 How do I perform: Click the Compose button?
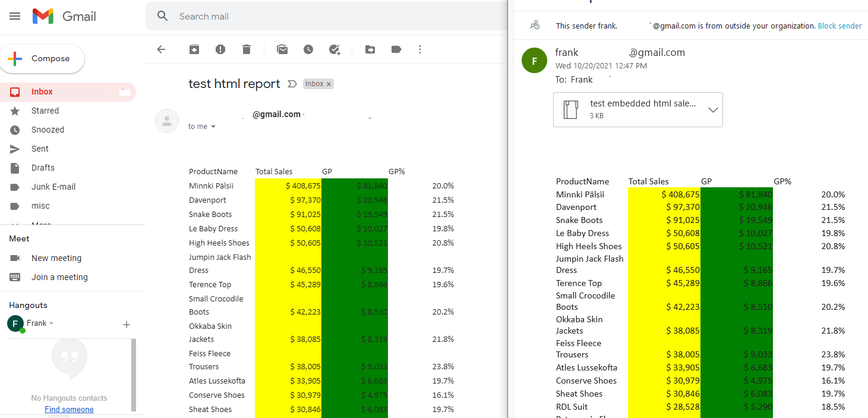[x=42, y=59]
